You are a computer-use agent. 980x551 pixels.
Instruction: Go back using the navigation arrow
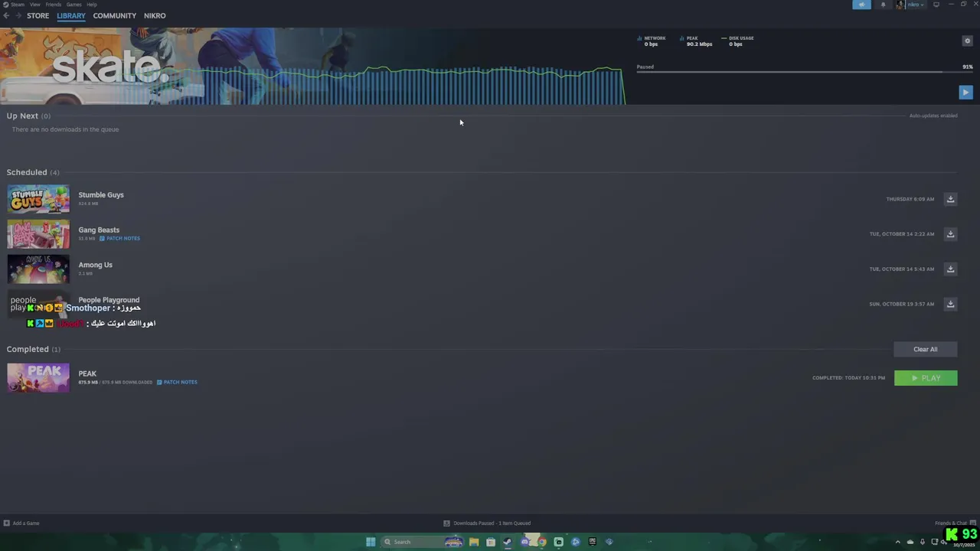pos(6,15)
